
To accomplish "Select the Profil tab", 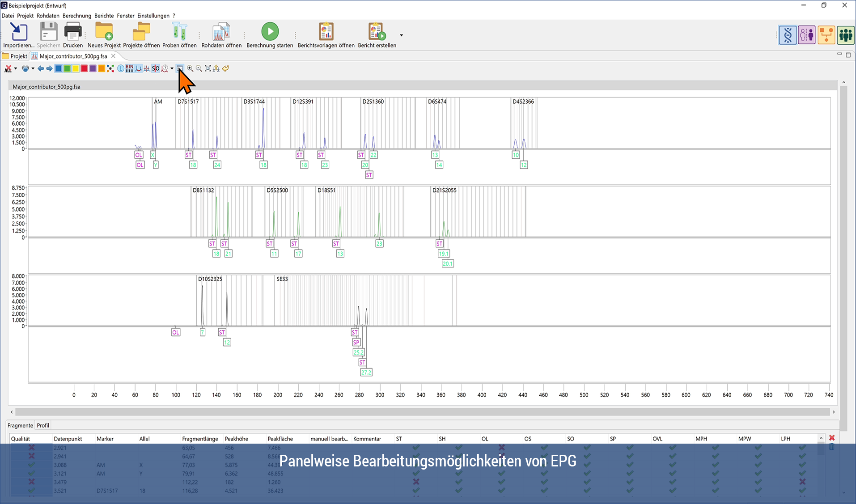I will pyautogui.click(x=43, y=425).
